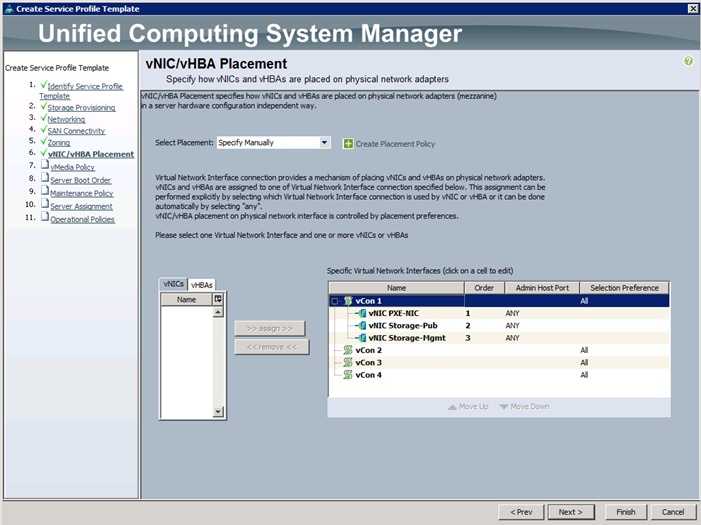Switch to the vNICs tab
Image resolution: width=701 pixels, height=525 pixels.
[x=173, y=284]
